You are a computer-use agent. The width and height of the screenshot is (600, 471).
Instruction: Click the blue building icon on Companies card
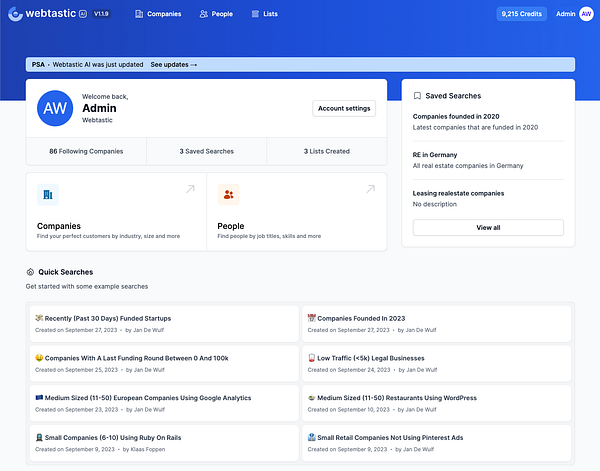(x=48, y=194)
